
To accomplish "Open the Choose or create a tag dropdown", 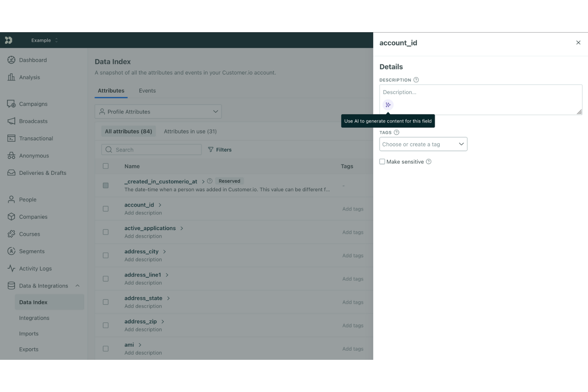I will coord(423,144).
